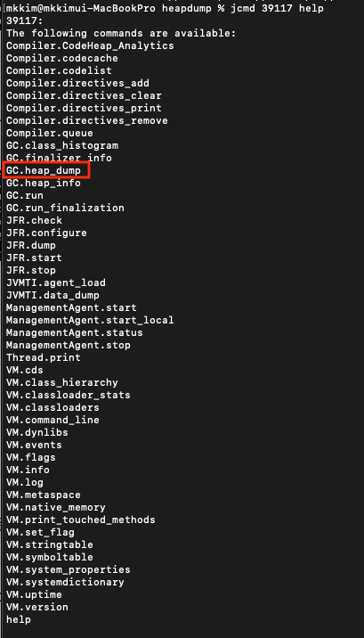Click the GC.heap_info line

coord(44,183)
